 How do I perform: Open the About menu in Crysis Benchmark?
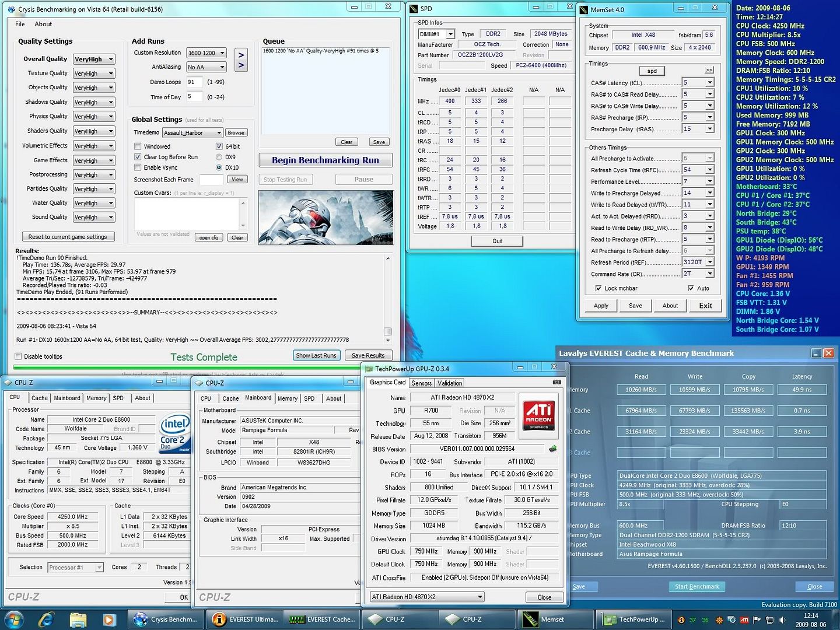tap(43, 24)
